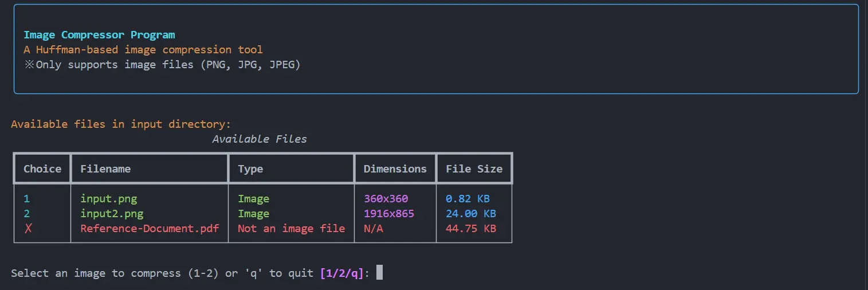Click the "Filename" column header

click(105, 169)
